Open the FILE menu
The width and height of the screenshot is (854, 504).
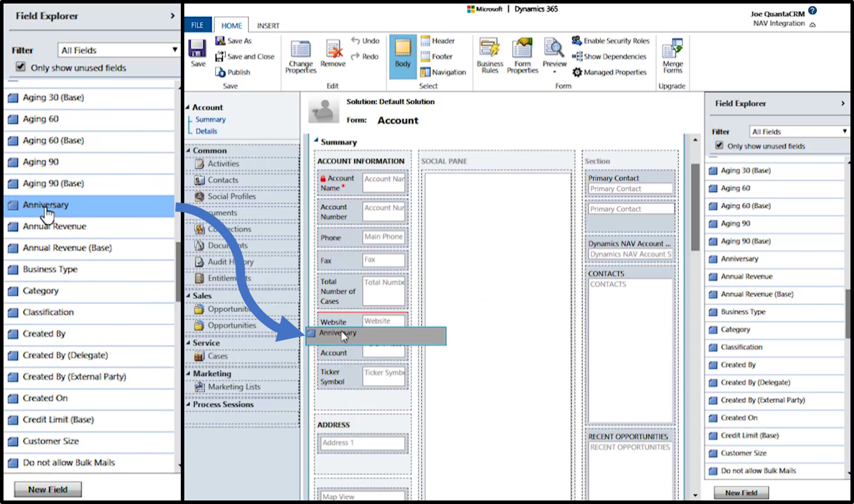pyautogui.click(x=197, y=24)
